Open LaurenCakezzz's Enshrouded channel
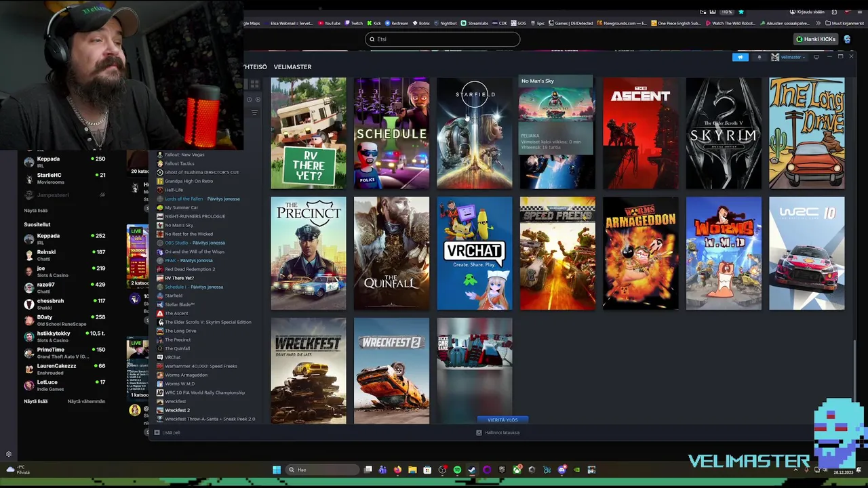 64,369
